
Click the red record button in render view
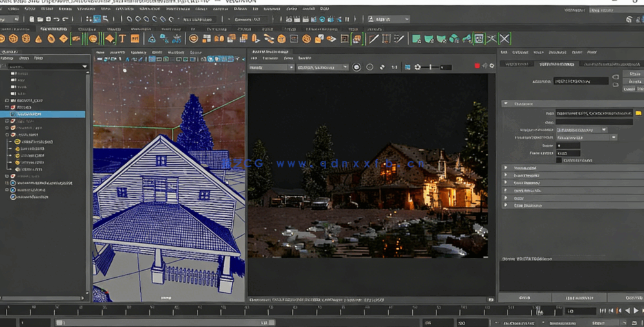pyautogui.click(x=477, y=67)
